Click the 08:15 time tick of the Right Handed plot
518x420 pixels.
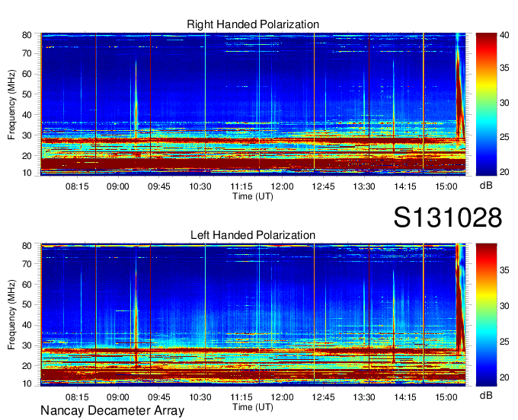tap(77, 186)
